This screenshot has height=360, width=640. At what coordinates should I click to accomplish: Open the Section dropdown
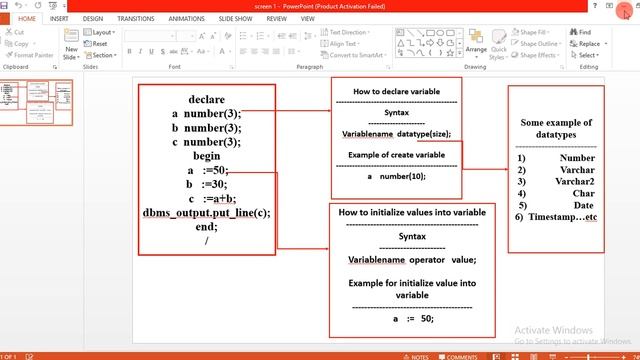pos(100,55)
